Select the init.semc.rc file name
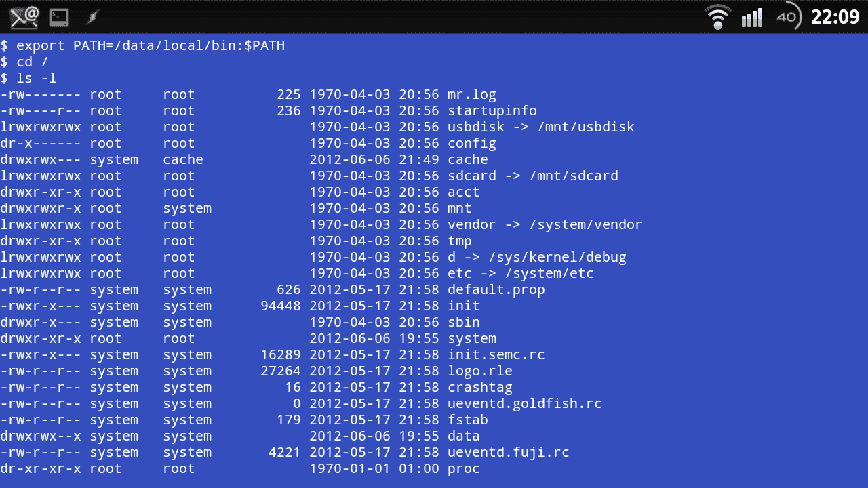Screen dimensions: 868x488 (x=496, y=355)
